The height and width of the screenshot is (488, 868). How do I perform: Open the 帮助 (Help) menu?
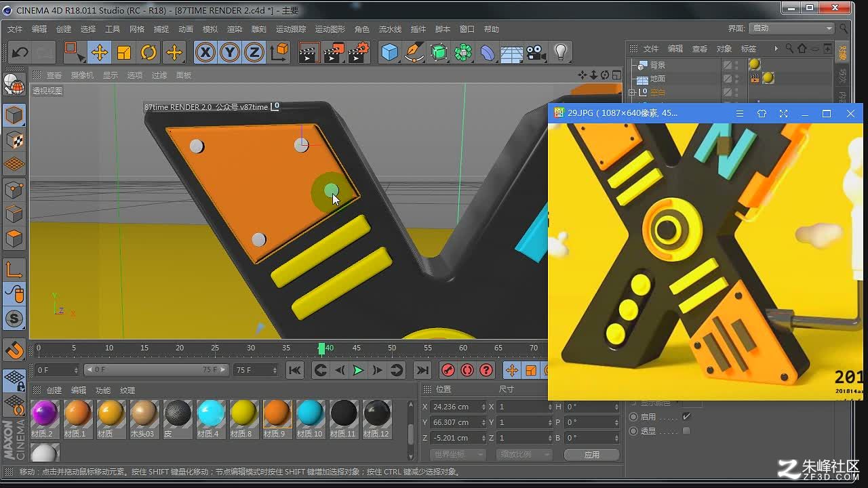pyautogui.click(x=492, y=29)
